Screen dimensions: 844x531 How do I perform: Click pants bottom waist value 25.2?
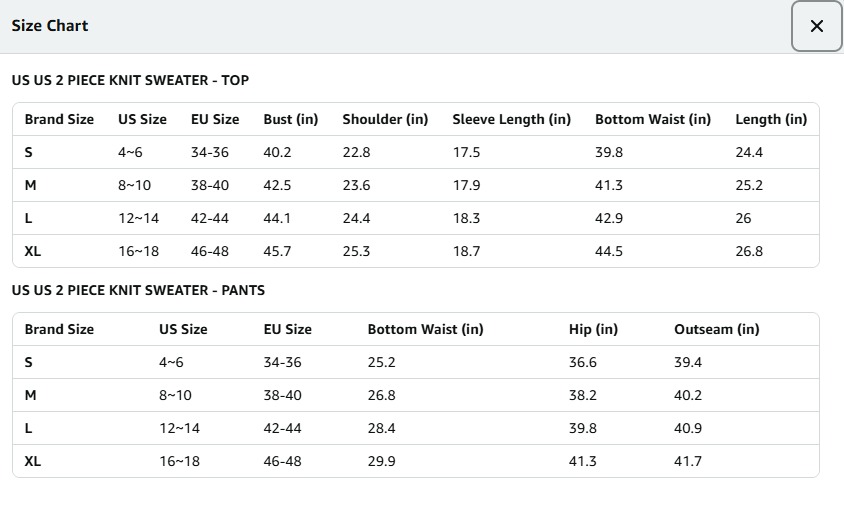coord(381,362)
